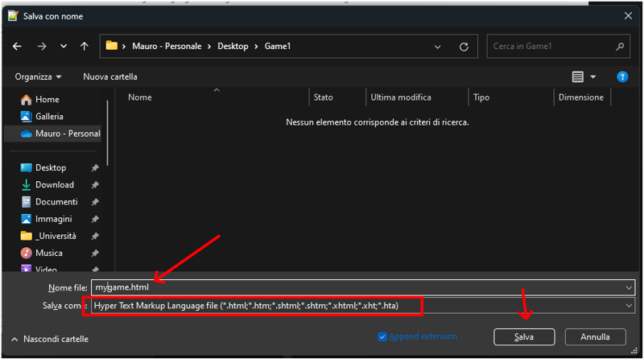Viewport: 644px width, 359px height.
Task: Click navigation pane vertical scrollbar
Action: click(108, 133)
